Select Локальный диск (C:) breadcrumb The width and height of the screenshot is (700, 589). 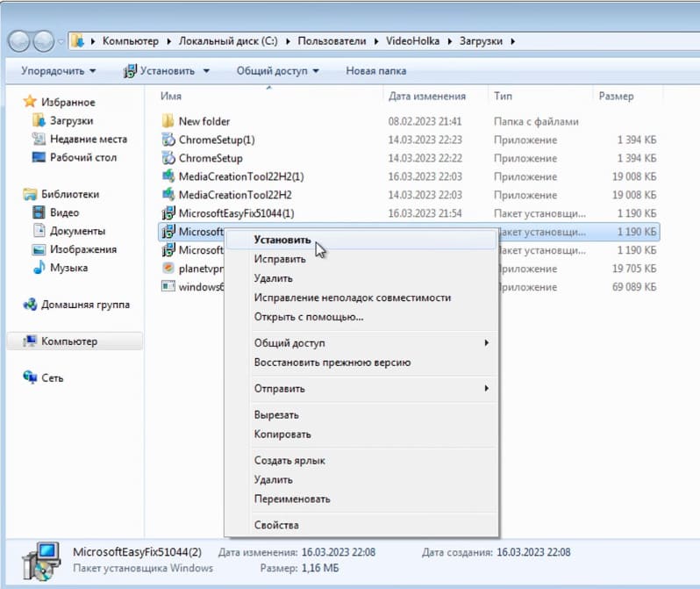tap(228, 41)
